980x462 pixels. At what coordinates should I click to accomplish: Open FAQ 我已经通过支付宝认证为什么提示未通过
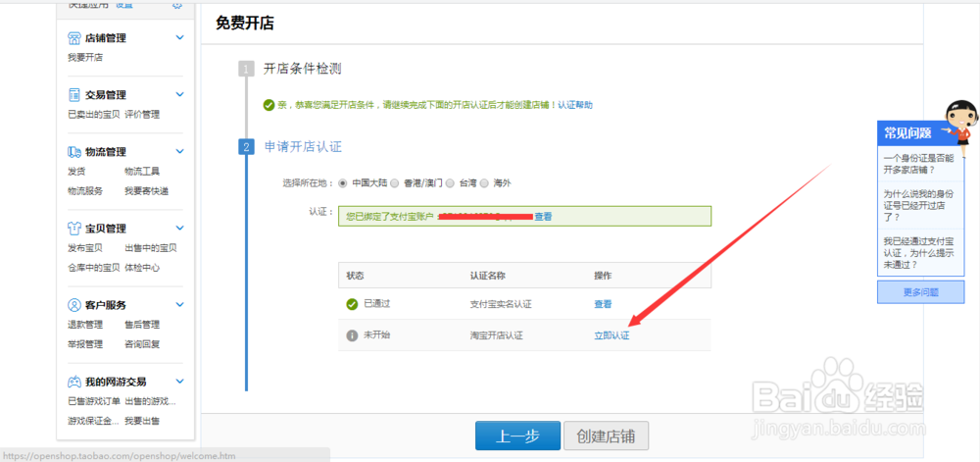918,254
